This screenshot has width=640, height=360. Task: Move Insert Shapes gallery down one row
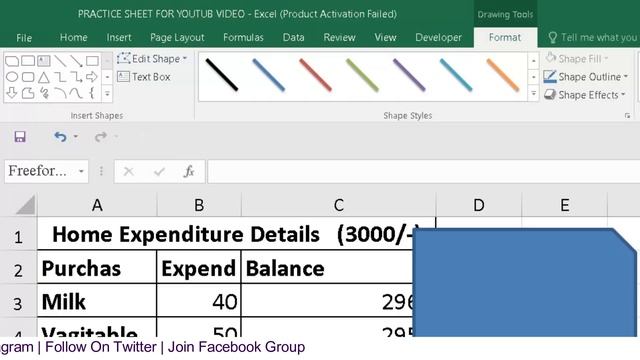pyautogui.click(x=107, y=77)
